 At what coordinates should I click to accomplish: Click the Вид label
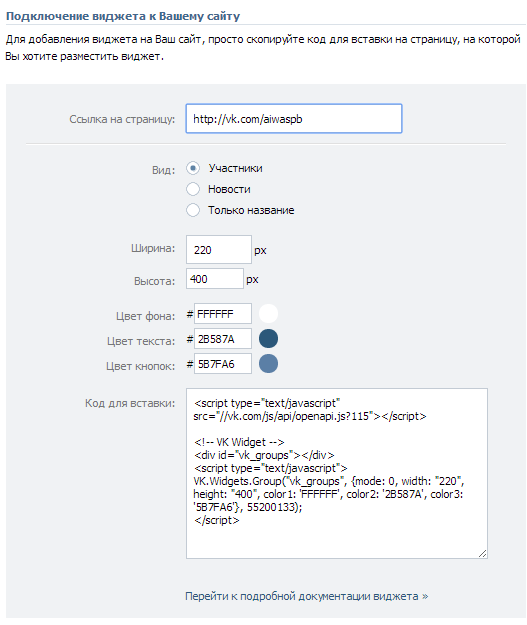point(163,170)
